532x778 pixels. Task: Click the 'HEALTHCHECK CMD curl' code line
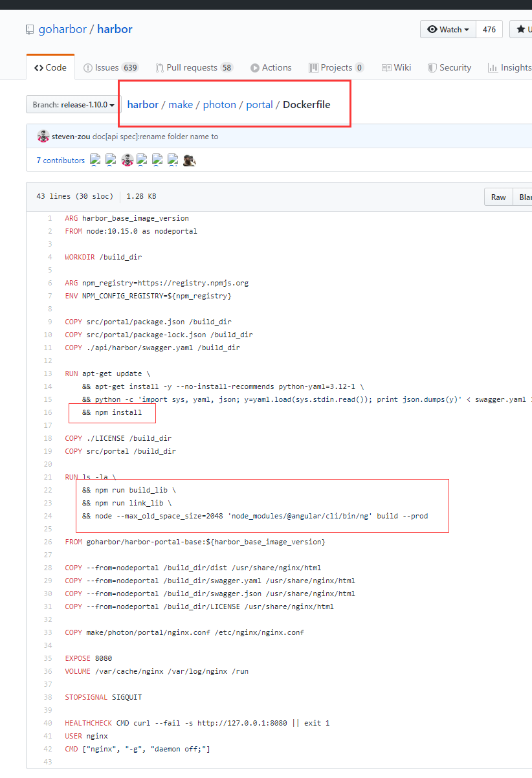point(197,723)
